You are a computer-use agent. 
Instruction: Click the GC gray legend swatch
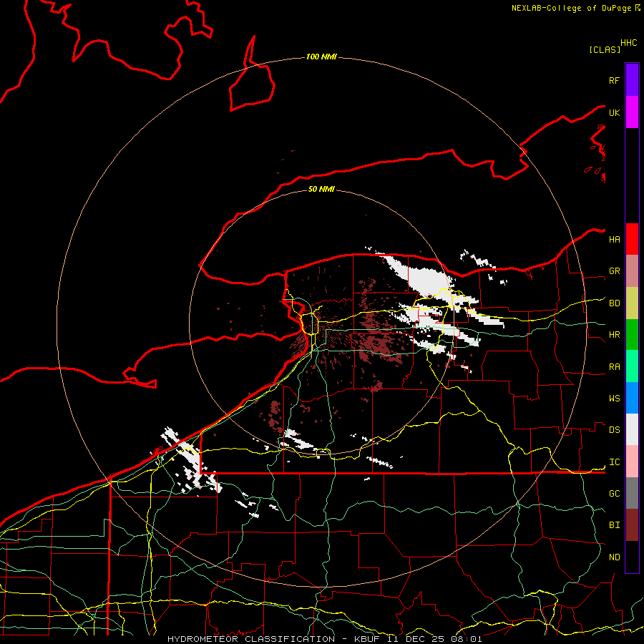pos(632,493)
